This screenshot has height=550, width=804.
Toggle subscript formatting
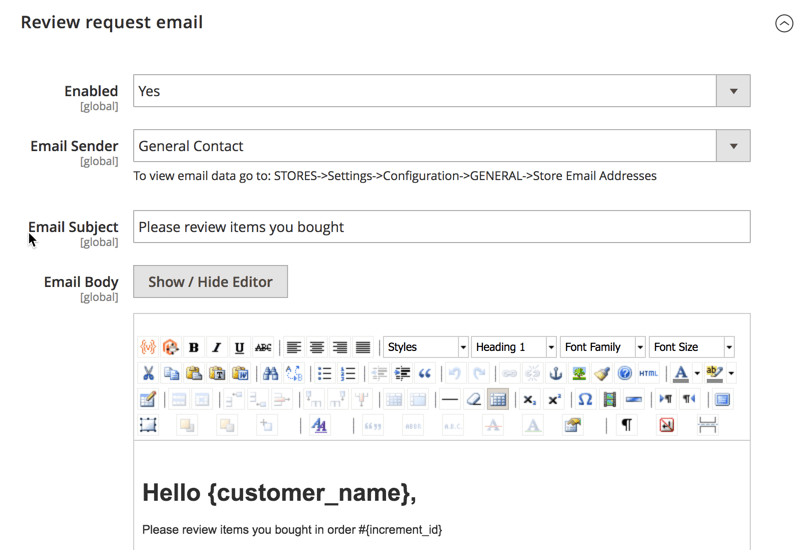tap(530, 399)
